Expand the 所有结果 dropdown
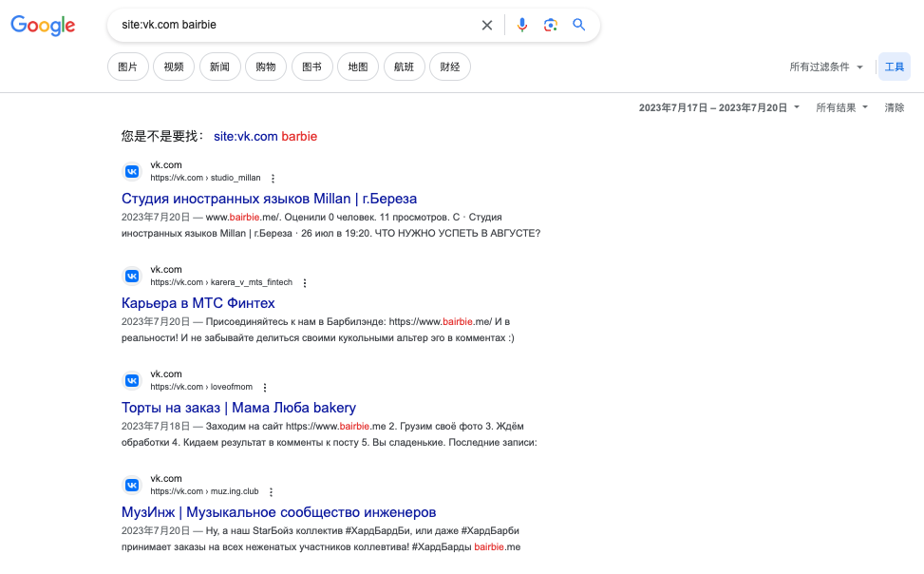 tap(841, 108)
